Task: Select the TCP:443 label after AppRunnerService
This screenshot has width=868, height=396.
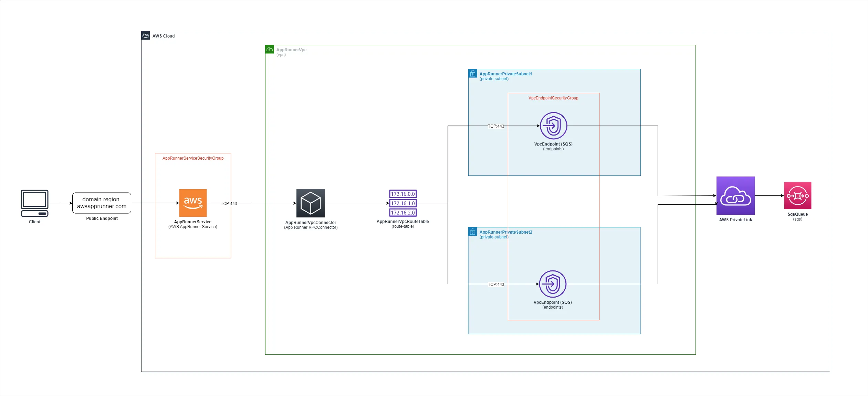Action: click(229, 203)
